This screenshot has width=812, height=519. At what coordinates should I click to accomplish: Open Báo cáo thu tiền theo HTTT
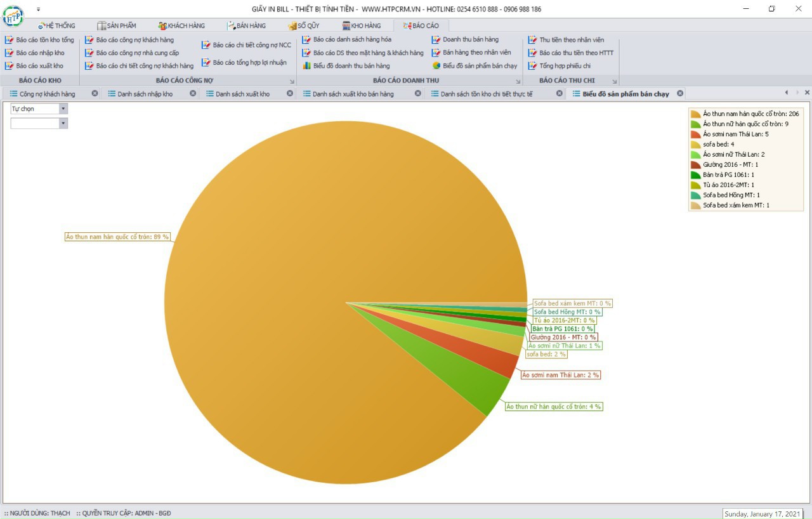click(571, 53)
